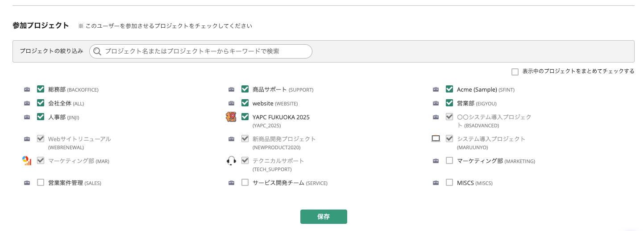644x231 pixels.
Task: Click the briefcase icon beside 会社全体
Action: (27, 103)
